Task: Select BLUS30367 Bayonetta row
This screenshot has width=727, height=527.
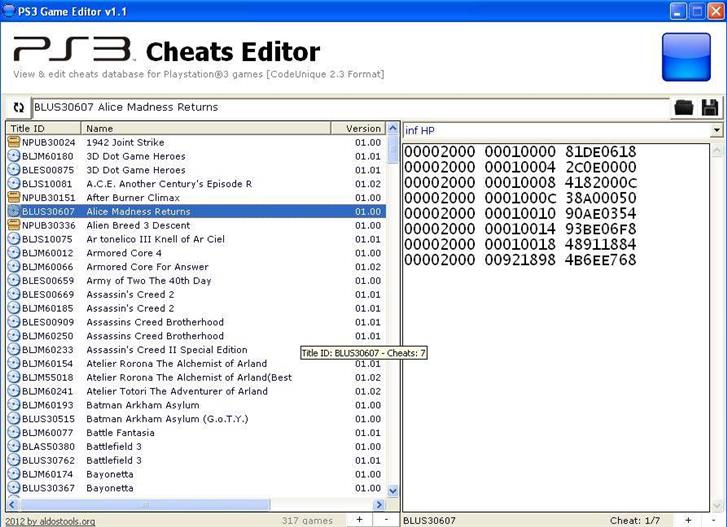Action: pyautogui.click(x=196, y=488)
